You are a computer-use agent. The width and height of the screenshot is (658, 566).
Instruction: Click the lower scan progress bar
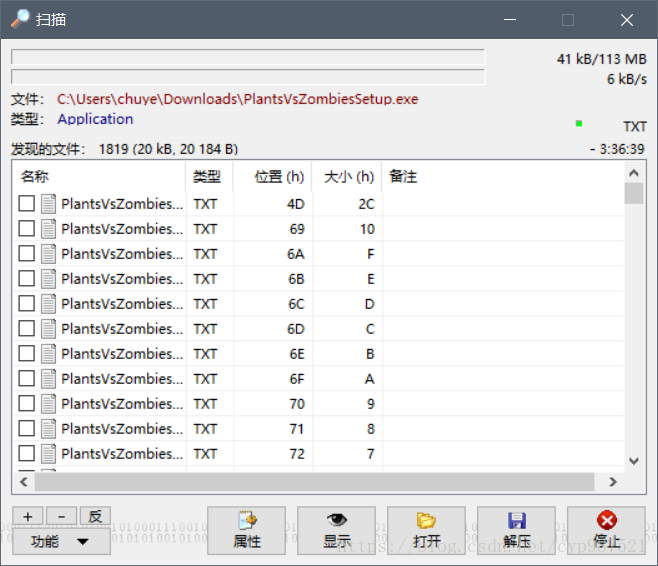pyautogui.click(x=248, y=77)
